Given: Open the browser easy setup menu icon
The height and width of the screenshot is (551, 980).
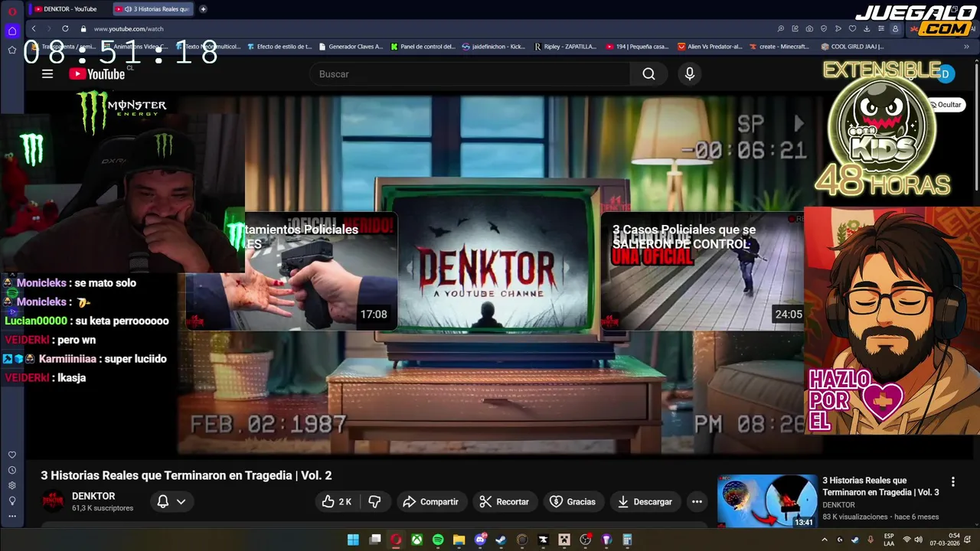Looking at the screenshot, I should (881, 28).
